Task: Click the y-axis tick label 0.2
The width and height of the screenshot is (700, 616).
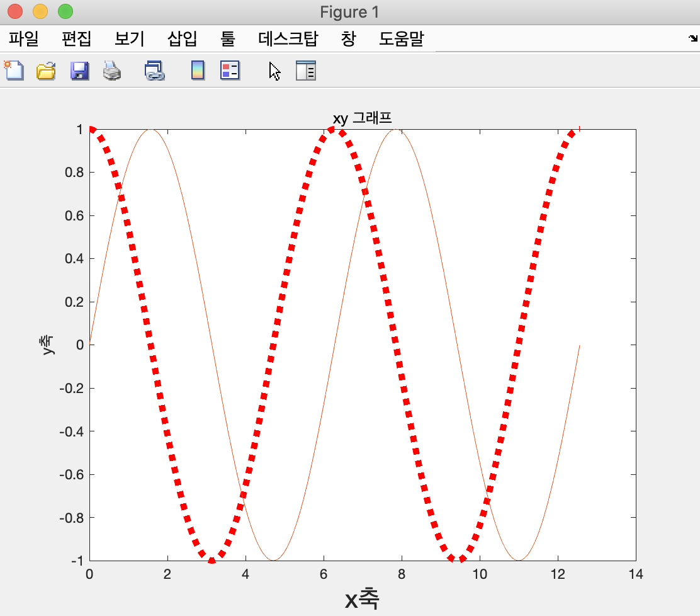Action: pos(74,302)
